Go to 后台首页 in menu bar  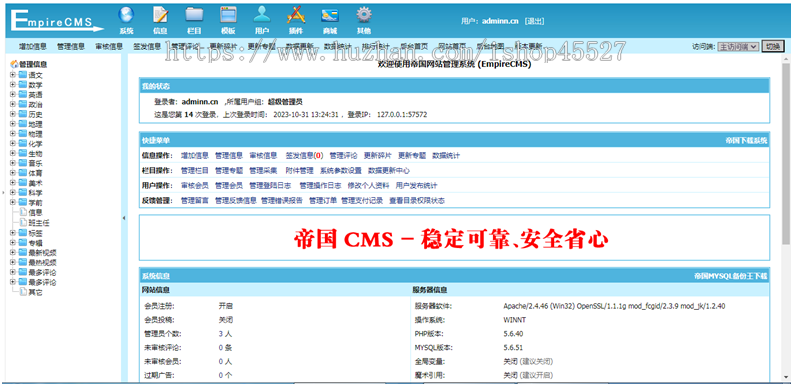[x=414, y=47]
